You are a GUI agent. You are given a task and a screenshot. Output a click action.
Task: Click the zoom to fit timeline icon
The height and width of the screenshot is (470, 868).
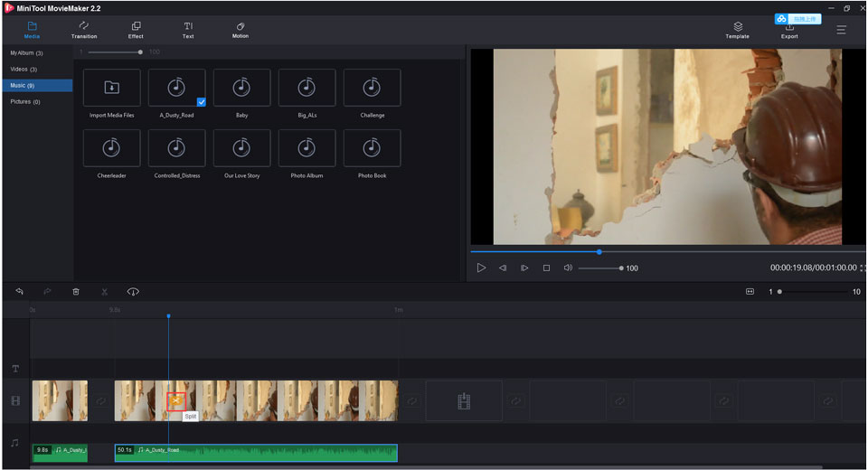click(x=750, y=292)
